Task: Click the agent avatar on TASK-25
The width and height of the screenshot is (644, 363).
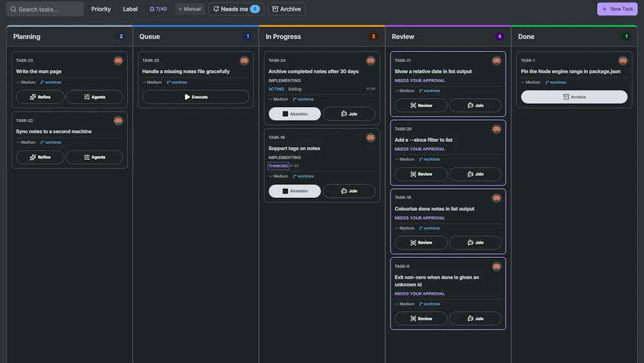Action: point(244,61)
